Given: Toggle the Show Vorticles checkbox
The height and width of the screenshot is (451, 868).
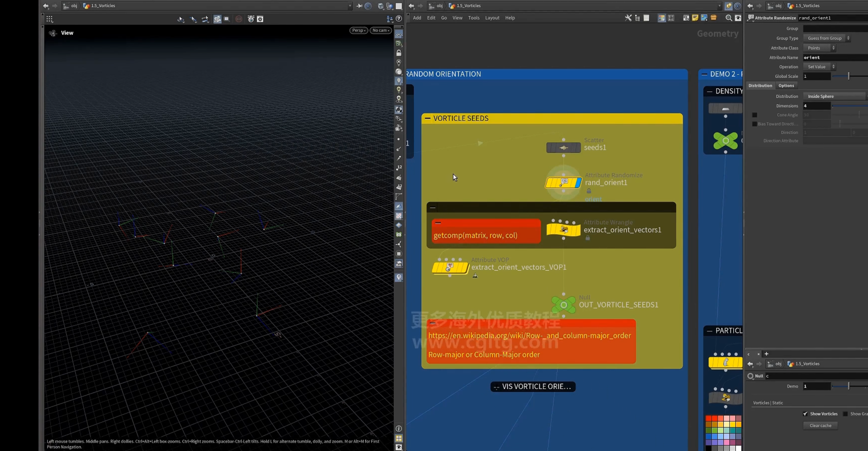Looking at the screenshot, I should point(805,414).
